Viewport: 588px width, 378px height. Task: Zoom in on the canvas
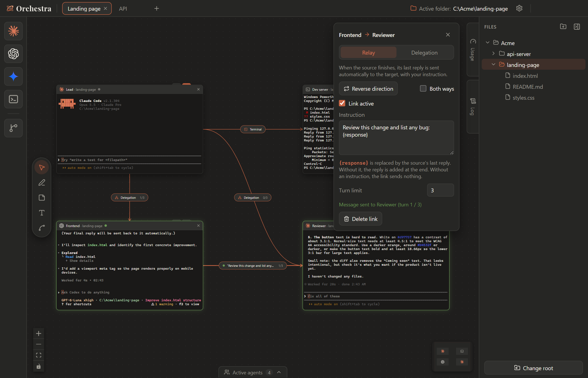(x=39, y=333)
